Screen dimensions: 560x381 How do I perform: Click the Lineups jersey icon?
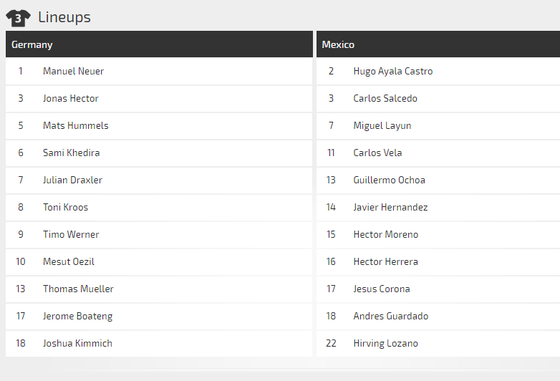pos(18,17)
